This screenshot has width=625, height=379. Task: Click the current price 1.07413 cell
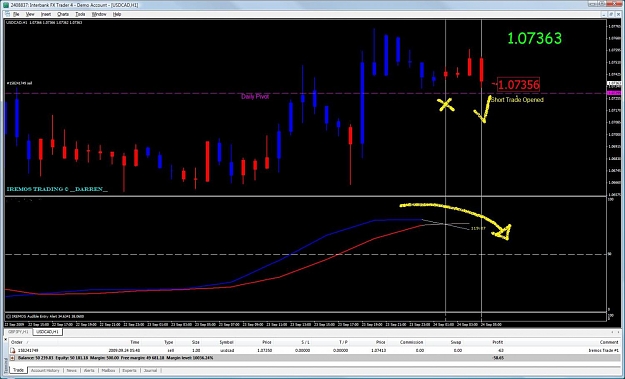[x=378, y=350]
